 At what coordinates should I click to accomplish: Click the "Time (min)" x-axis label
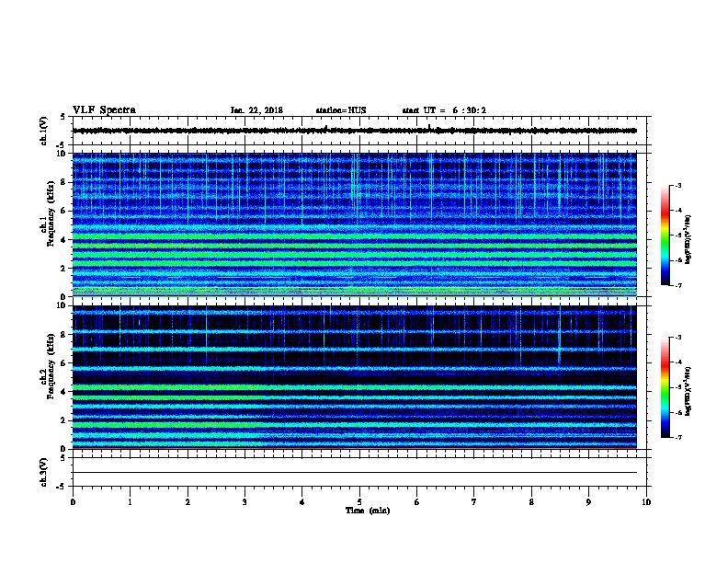(368, 511)
